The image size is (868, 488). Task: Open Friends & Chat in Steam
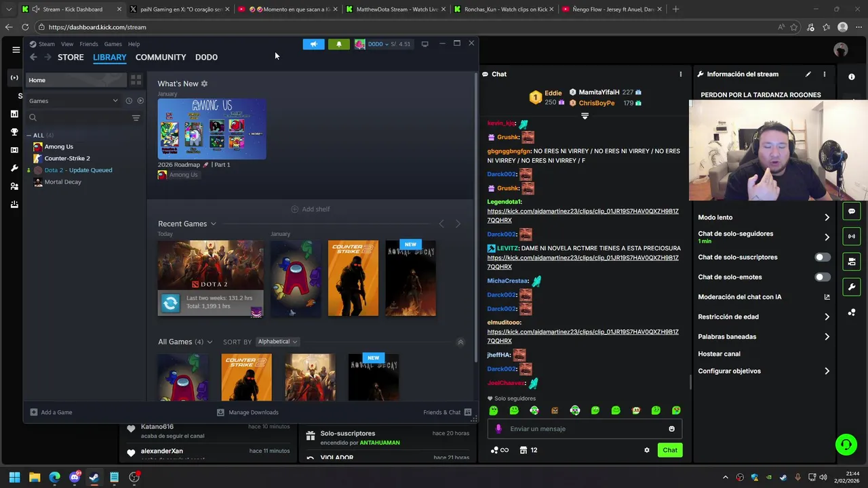tap(447, 413)
